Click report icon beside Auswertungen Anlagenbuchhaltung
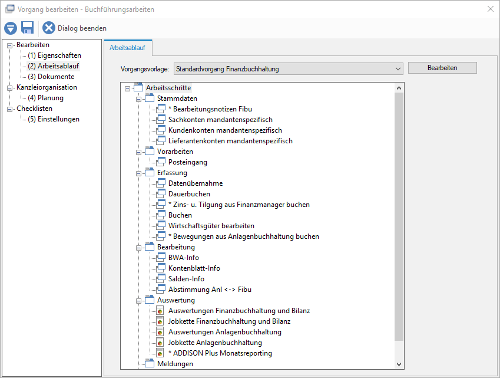The height and width of the screenshot is (378, 500). pos(160,332)
